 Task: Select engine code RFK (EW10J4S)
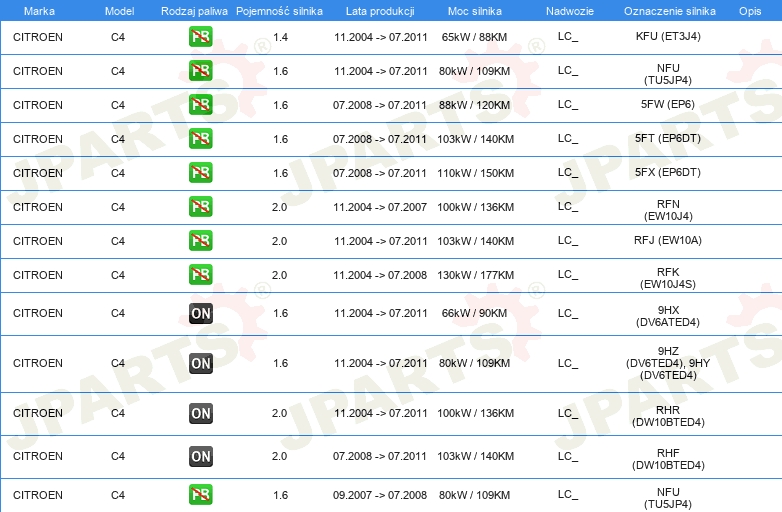pyautogui.click(x=668, y=278)
